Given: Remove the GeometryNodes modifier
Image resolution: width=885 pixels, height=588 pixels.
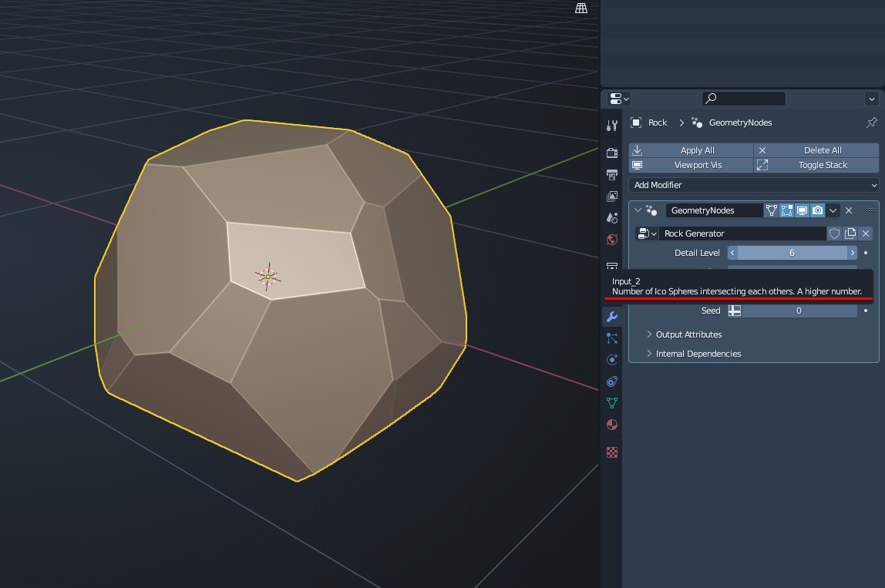Looking at the screenshot, I should (848, 210).
